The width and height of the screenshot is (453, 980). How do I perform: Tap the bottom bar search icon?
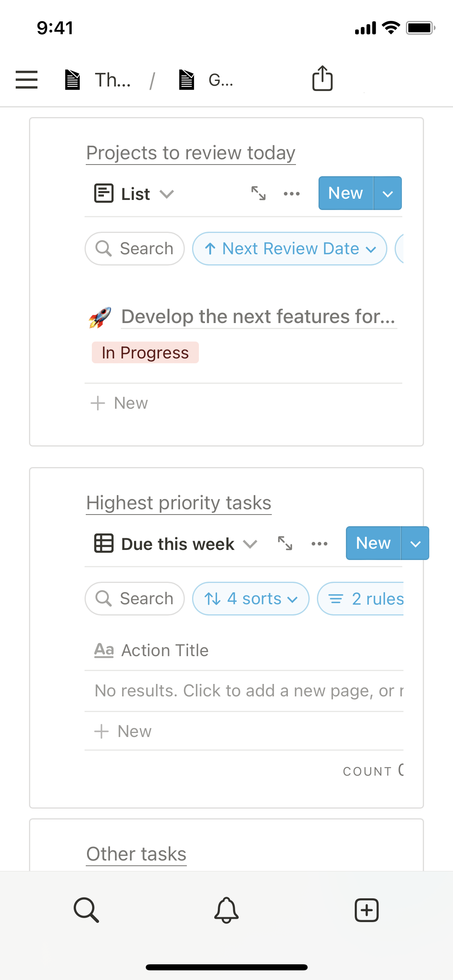coord(86,910)
